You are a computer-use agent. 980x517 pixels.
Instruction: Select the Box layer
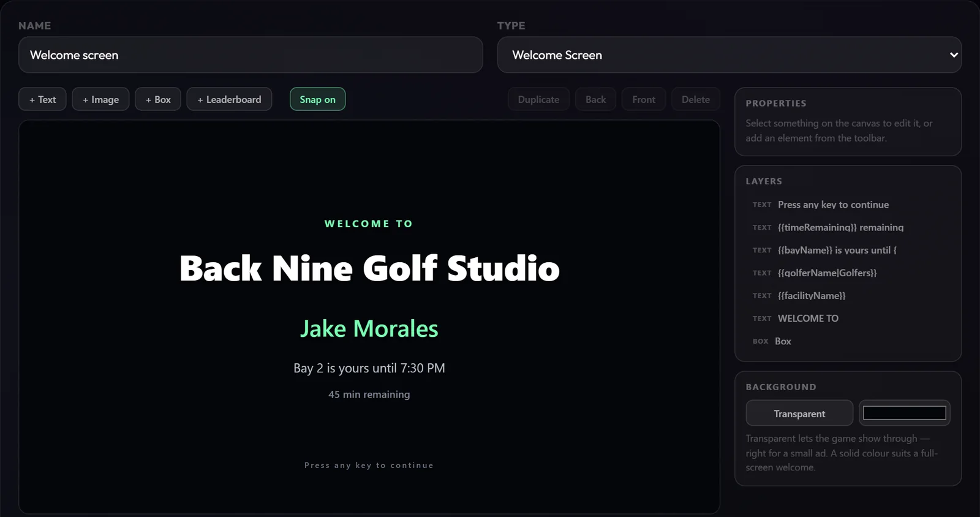(848, 341)
